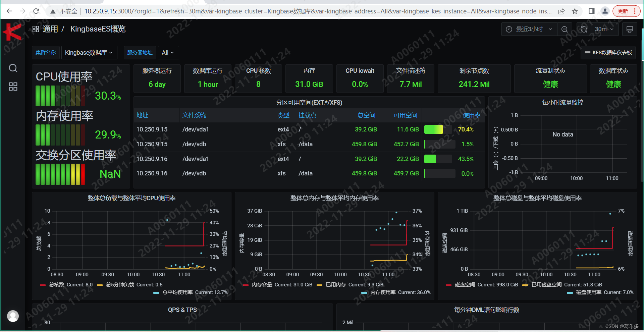
Task: Open 整体总内存与整体平均内存使用率 panel menu
Action: pos(334,198)
